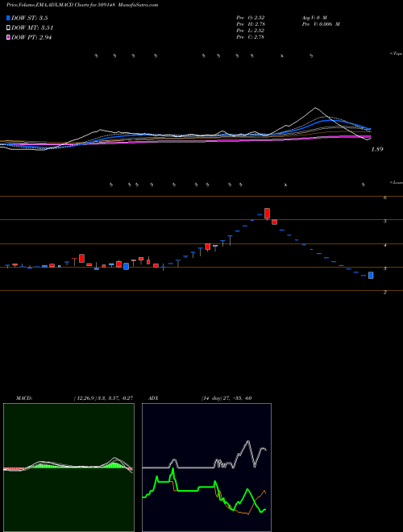Screen dimensions: 403x532
Task: Click the price axis label 5
Action: (x=385, y=221)
